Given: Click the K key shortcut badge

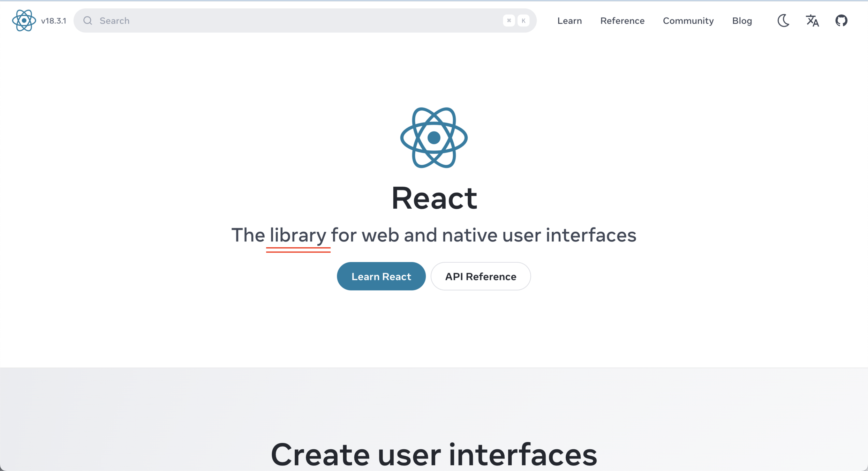Looking at the screenshot, I should pos(523,21).
